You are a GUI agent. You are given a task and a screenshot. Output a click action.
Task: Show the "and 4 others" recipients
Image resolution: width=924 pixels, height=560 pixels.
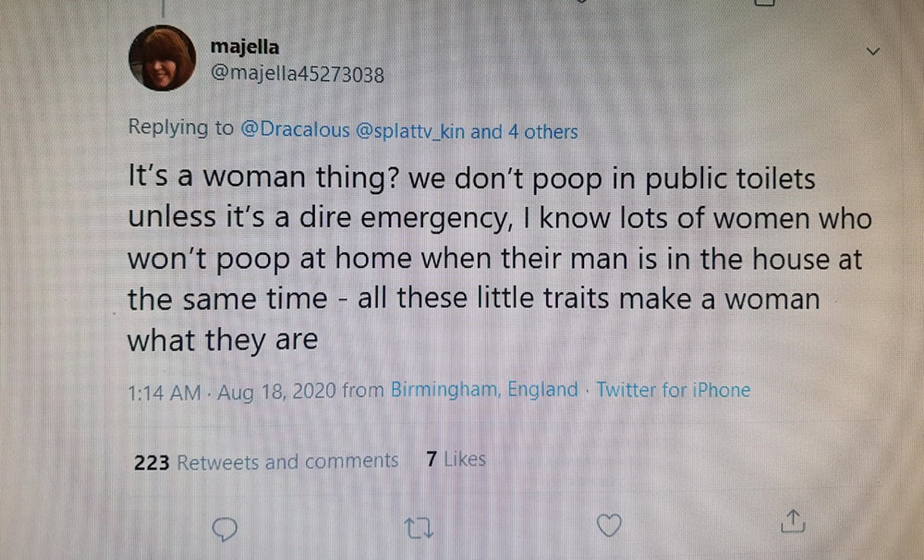tap(524, 130)
